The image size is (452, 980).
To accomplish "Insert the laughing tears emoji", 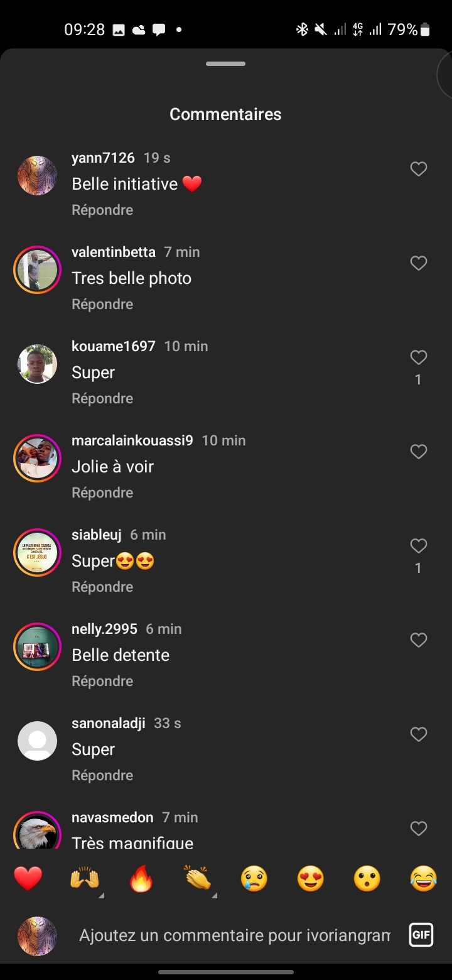I will click(424, 878).
